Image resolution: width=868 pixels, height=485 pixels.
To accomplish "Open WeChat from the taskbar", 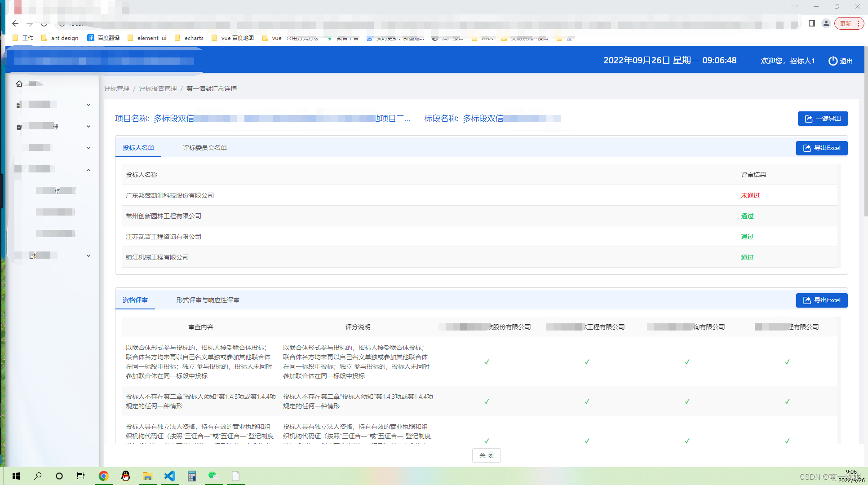I will (x=213, y=476).
